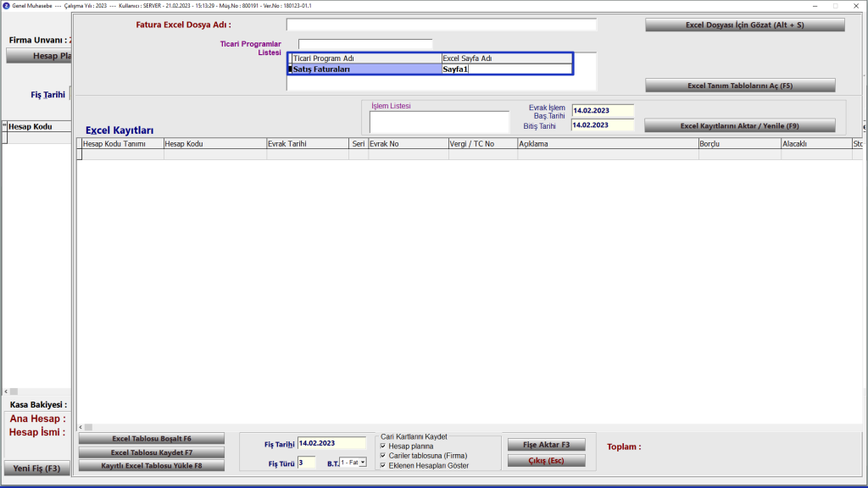Toggle Eklenen Hesapları Göster checkbox
The image size is (868, 488).
point(383,465)
